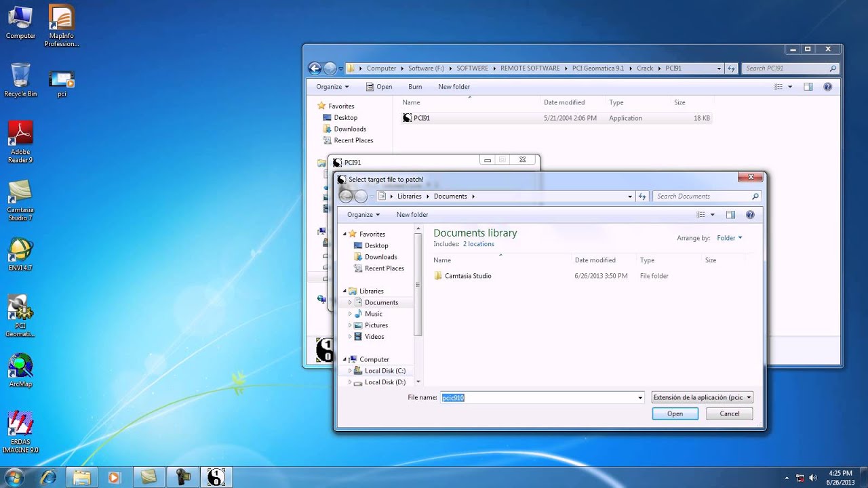
Task: Open Adobe Reader 9 desktop shortcut
Action: (20, 142)
